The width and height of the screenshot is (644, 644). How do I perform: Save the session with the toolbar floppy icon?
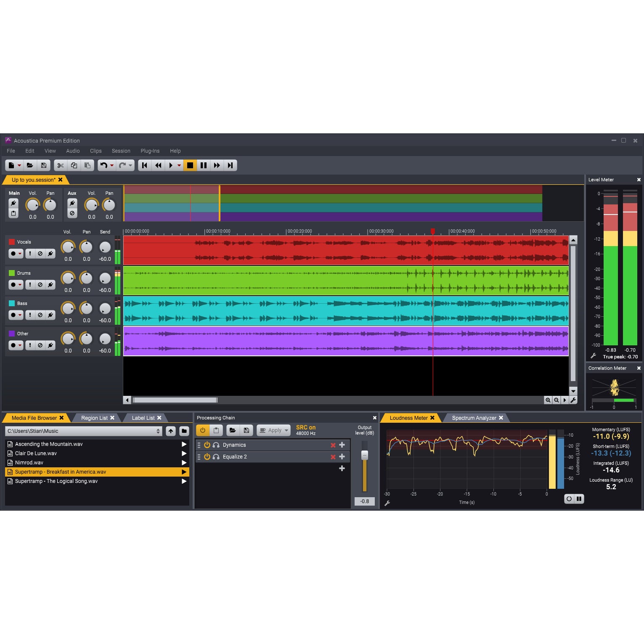point(44,165)
